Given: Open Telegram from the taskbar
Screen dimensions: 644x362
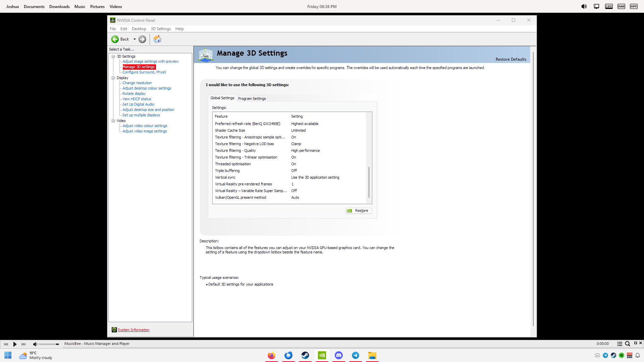Looking at the screenshot, I should tap(356, 355).
